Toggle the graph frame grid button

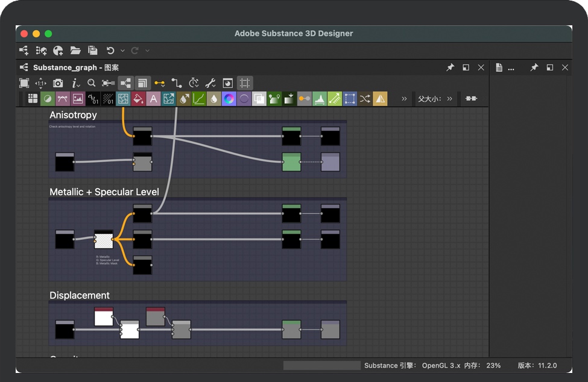245,83
